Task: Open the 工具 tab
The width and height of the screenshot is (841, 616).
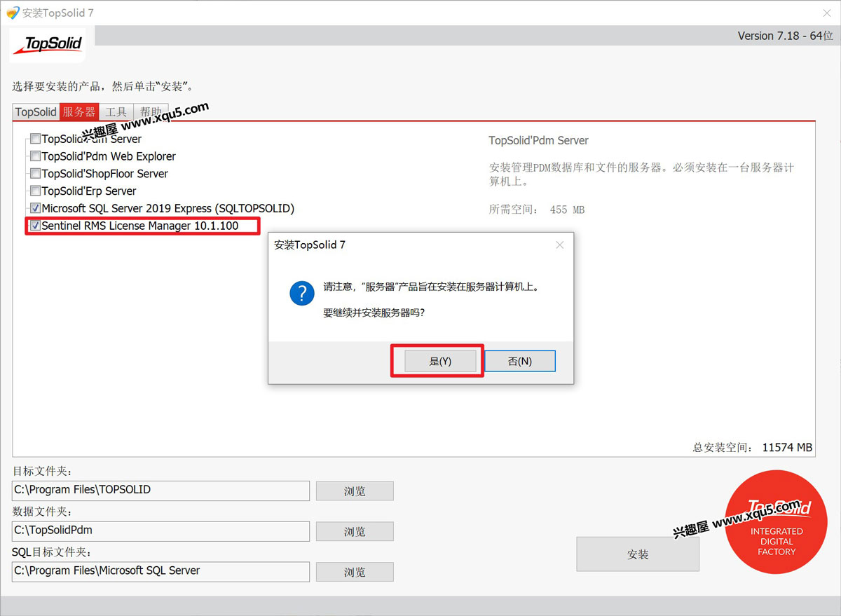Action: tap(116, 112)
